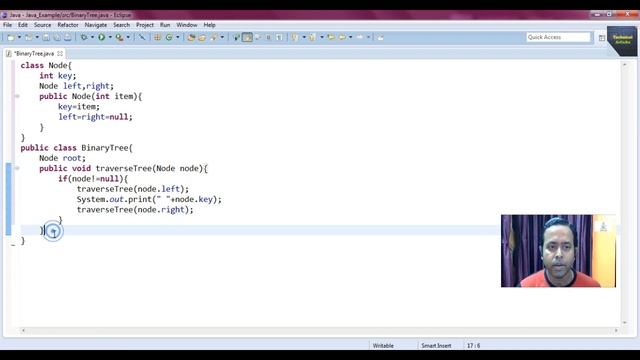This screenshot has width=640, height=360.
Task: Click the New file toolbar icon
Action: pyautogui.click(x=11, y=37)
